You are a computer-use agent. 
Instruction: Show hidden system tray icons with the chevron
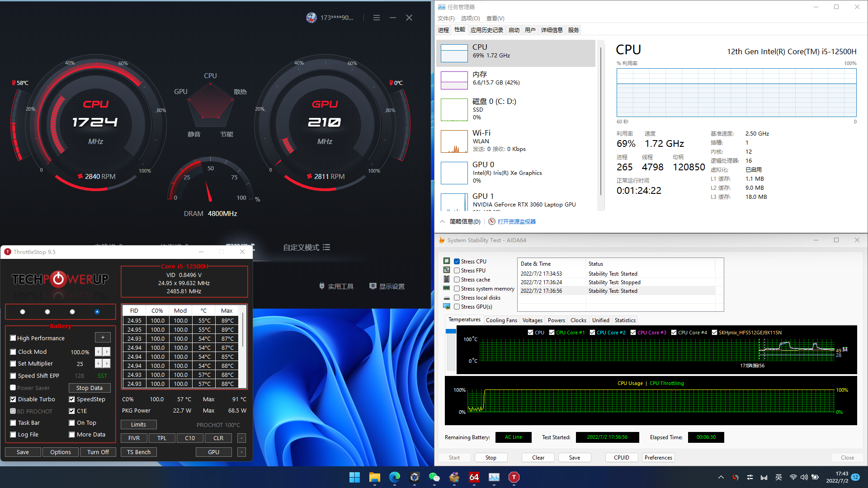[721, 477]
